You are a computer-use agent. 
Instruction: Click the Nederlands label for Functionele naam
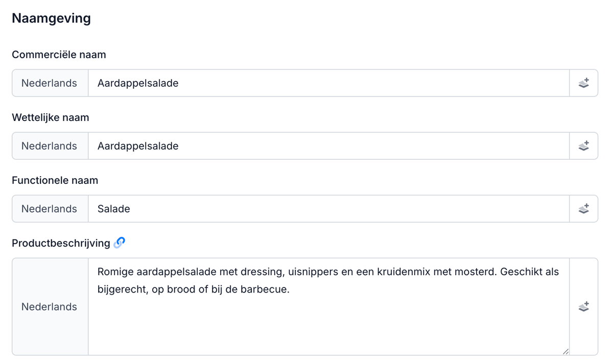49,208
